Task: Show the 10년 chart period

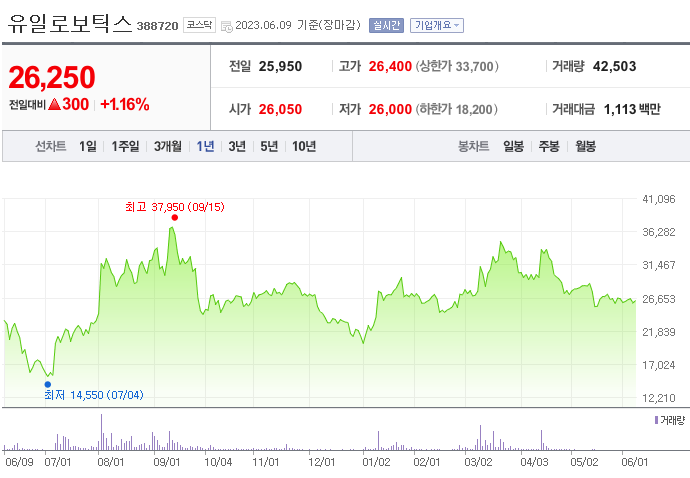Action: pyautogui.click(x=304, y=146)
